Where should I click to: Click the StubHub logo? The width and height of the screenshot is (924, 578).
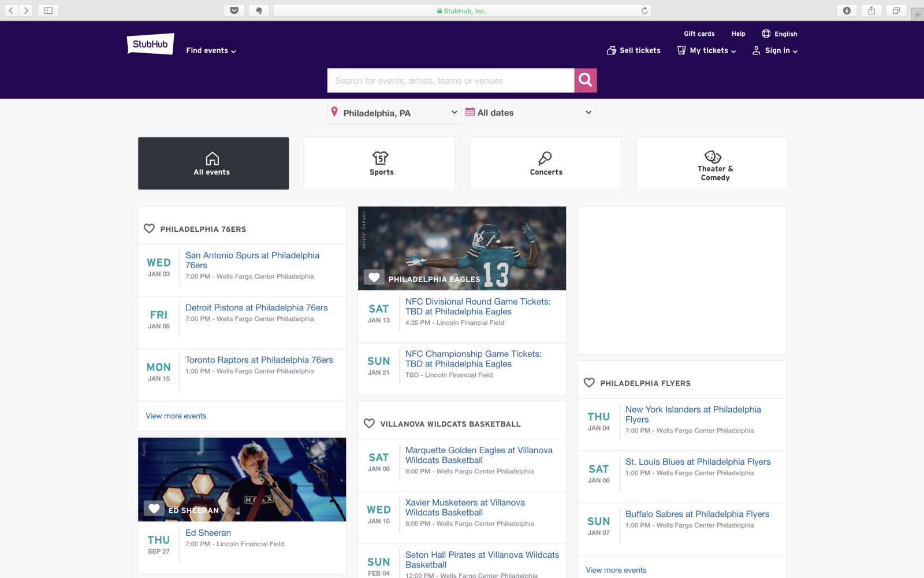pos(150,44)
